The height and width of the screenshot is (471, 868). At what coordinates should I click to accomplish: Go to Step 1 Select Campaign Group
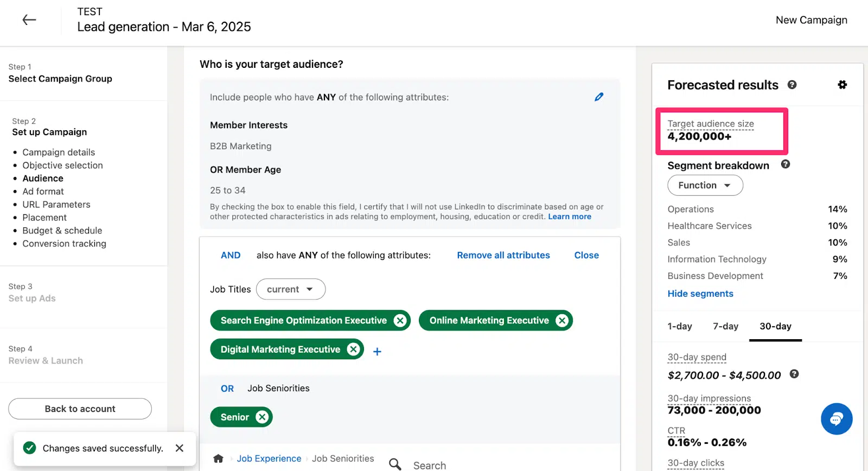pyautogui.click(x=60, y=73)
